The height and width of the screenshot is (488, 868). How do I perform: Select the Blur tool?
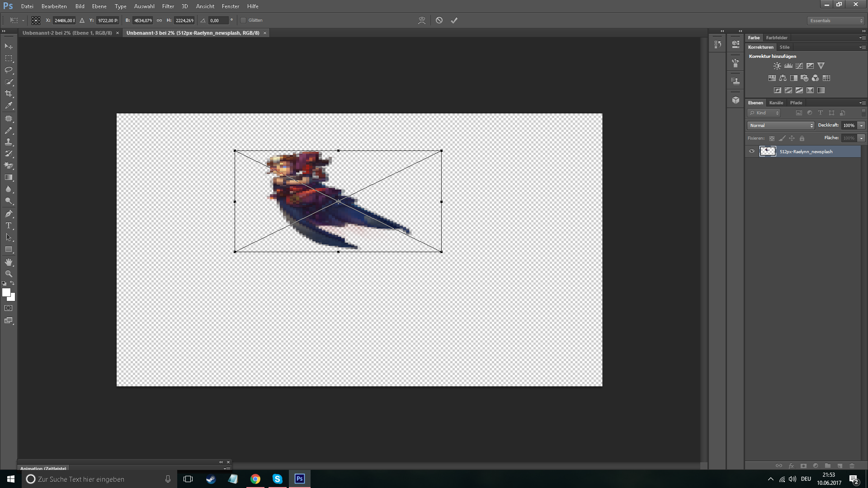9,189
